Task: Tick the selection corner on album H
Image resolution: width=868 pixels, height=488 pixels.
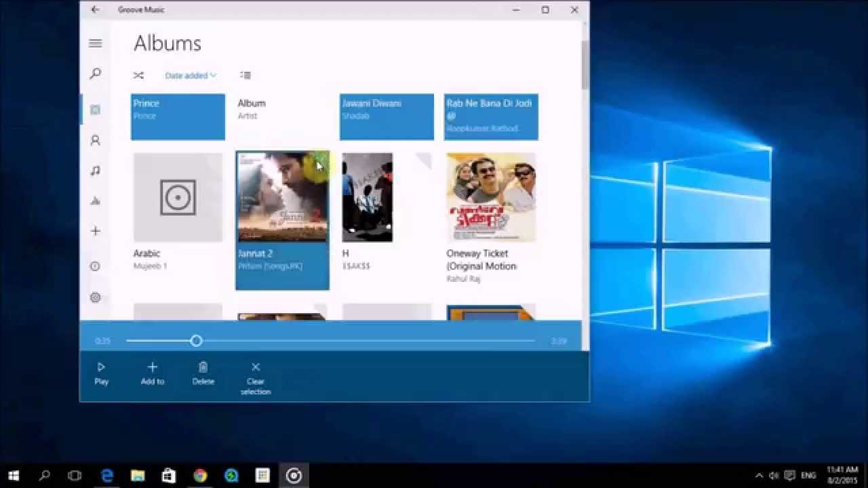Action: tap(424, 160)
